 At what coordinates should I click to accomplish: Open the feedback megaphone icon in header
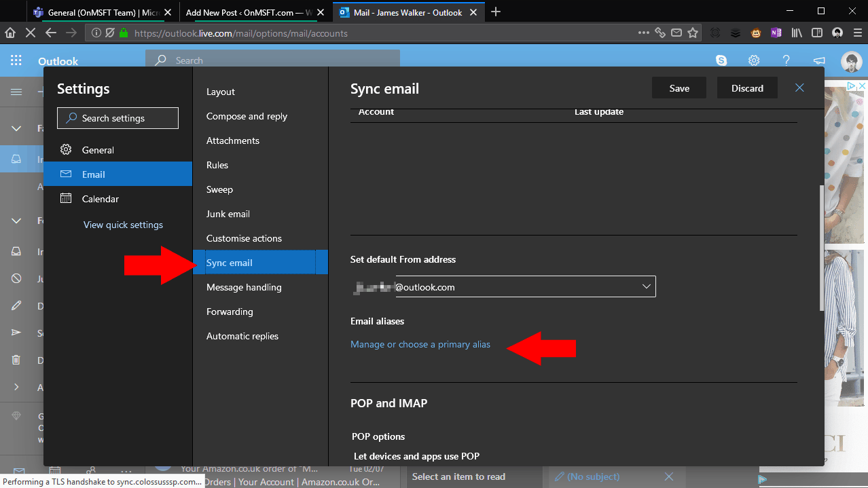(x=819, y=60)
